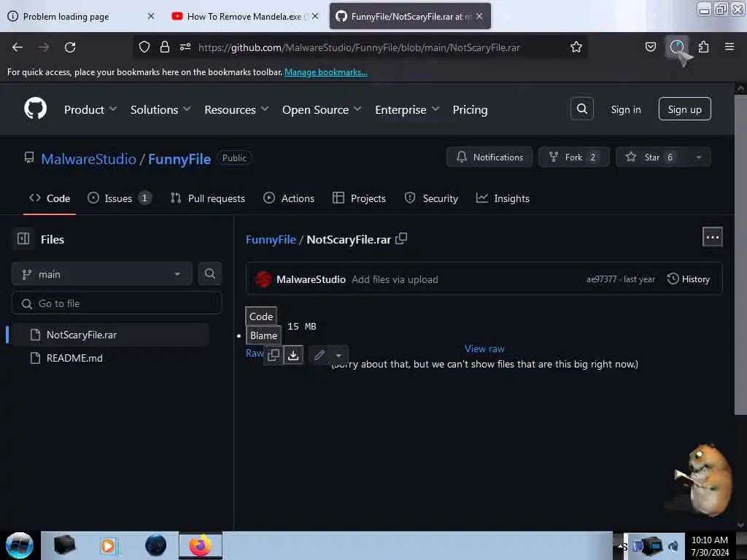
Task: Open the GitHub search magnifier button
Action: click(x=581, y=109)
